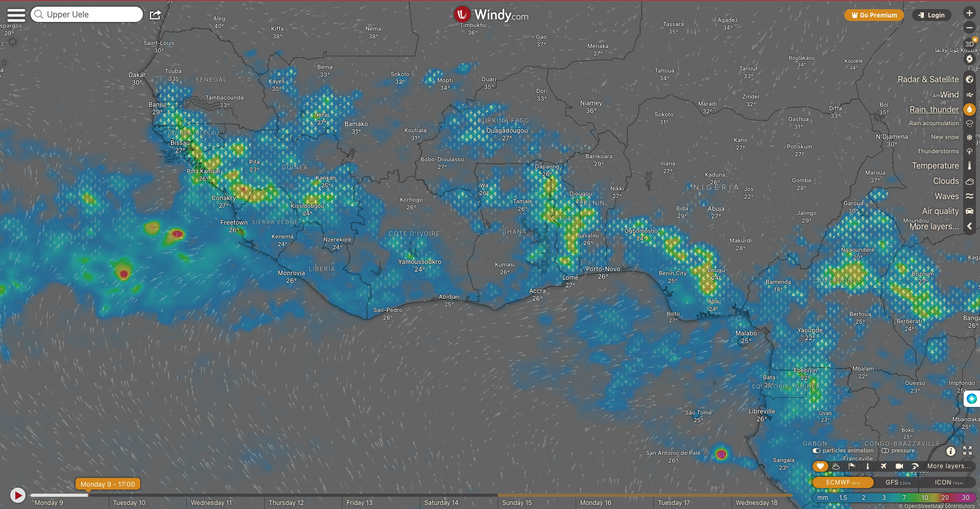Screen dimensions: 980x509
Task: Click the Abidjan 25° city label
Action: (449, 300)
